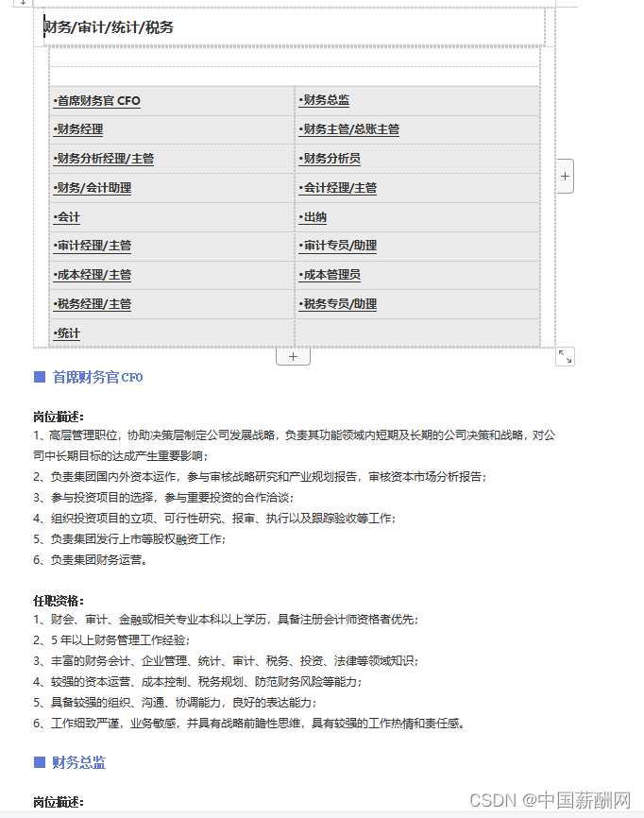Open the 首席财务官 CFO link
The width and height of the screenshot is (644, 818).
click(96, 101)
